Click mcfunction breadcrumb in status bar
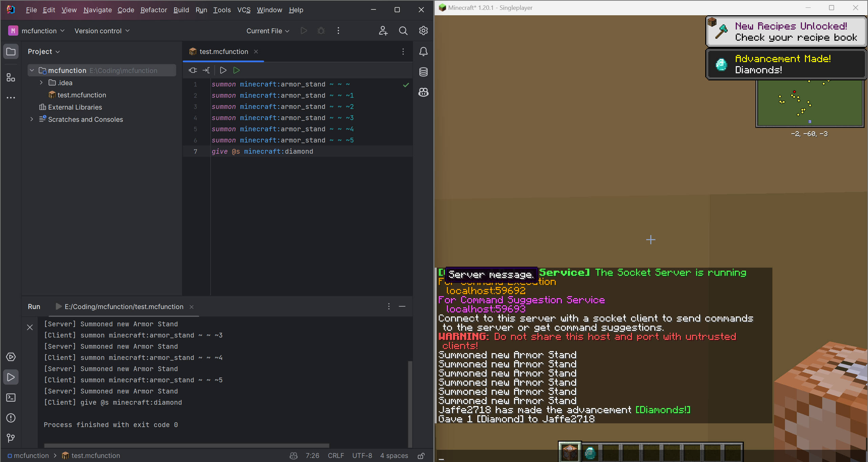The image size is (868, 462). [28, 456]
